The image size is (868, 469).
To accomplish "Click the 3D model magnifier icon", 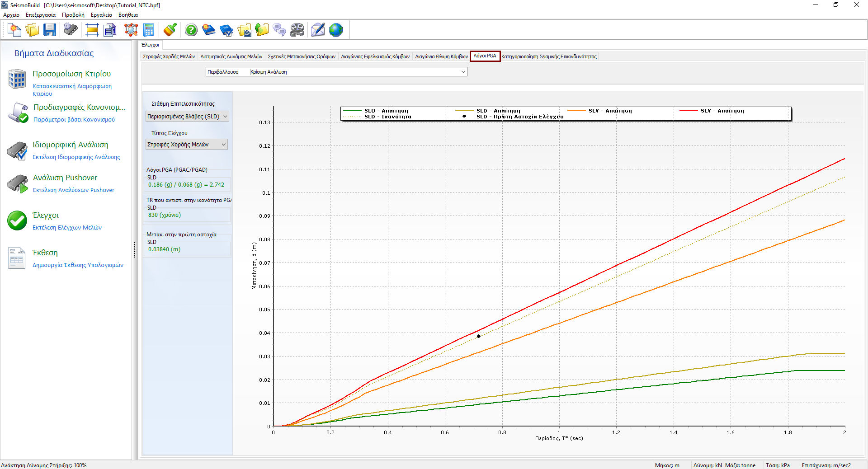I will tap(131, 30).
